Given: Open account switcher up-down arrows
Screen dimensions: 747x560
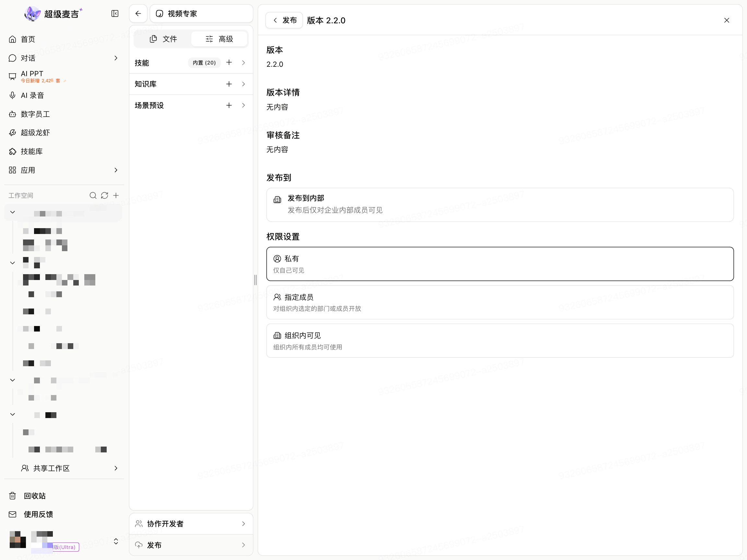Looking at the screenshot, I should [116, 542].
